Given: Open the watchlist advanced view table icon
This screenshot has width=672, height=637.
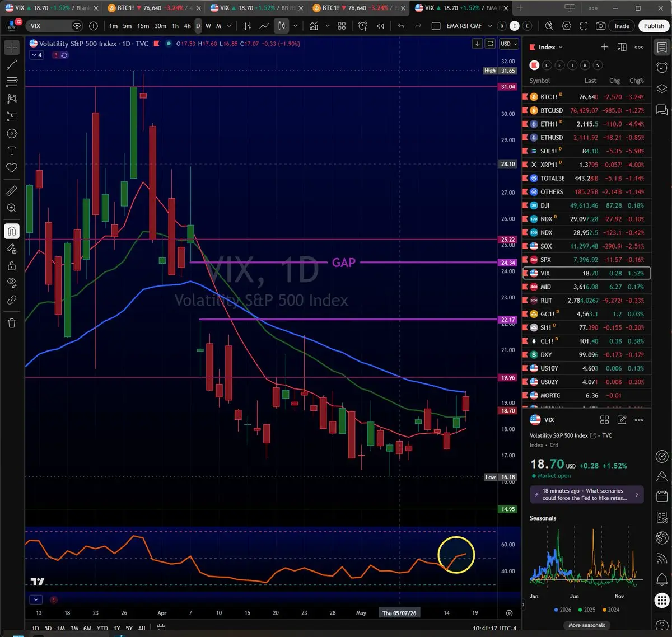Looking at the screenshot, I should 622,47.
